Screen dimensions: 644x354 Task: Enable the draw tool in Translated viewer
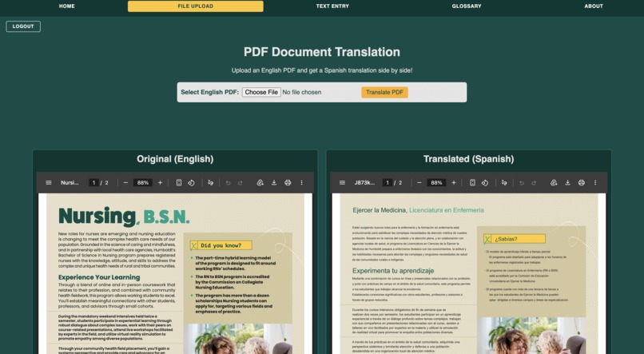tap(504, 183)
